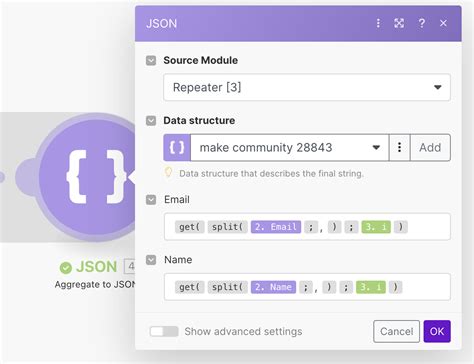Click the 2. Email variable pill
The image size is (474, 364).
276,227
